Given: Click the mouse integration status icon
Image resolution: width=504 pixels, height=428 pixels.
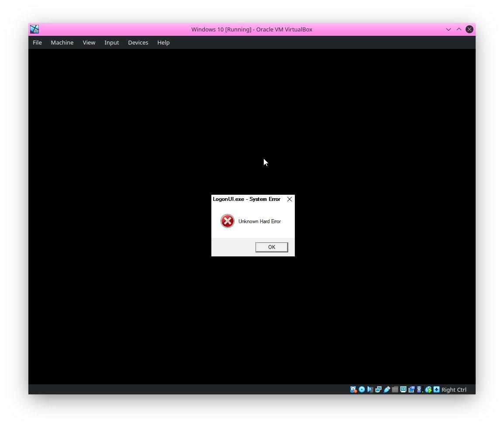Looking at the screenshot, I should coord(428,390).
